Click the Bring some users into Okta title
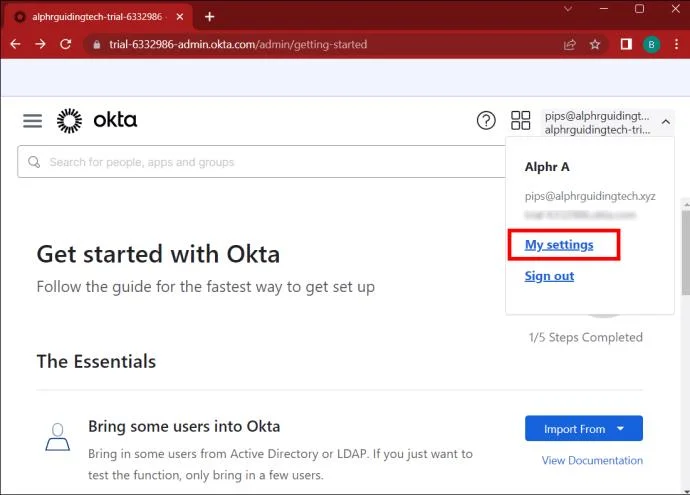Image resolution: width=690 pixels, height=495 pixels. click(184, 426)
